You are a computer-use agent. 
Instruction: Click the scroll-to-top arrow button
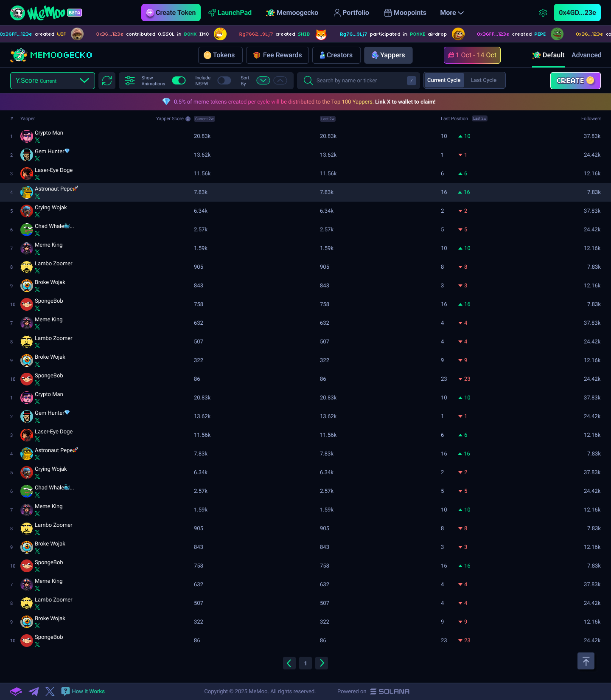(x=586, y=661)
